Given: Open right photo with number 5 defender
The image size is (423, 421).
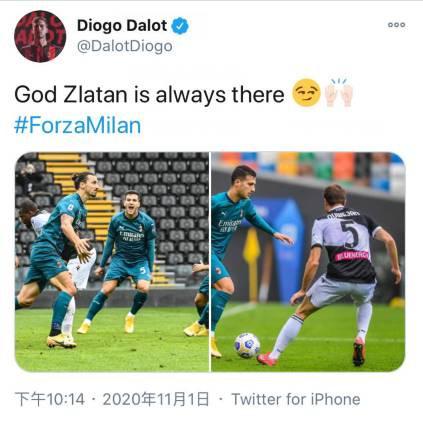Looking at the screenshot, I should point(308,262).
